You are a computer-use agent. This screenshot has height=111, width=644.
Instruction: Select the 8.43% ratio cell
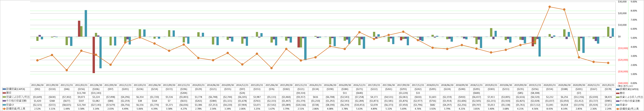tap(549, 109)
